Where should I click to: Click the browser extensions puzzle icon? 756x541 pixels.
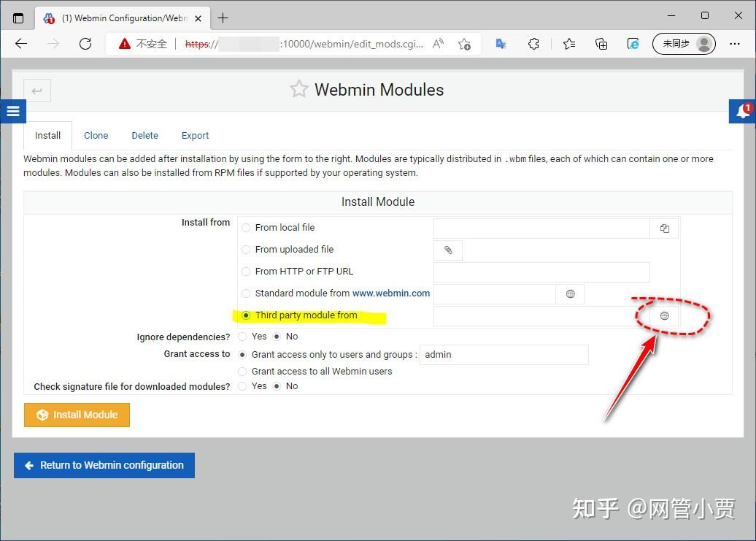pos(533,44)
